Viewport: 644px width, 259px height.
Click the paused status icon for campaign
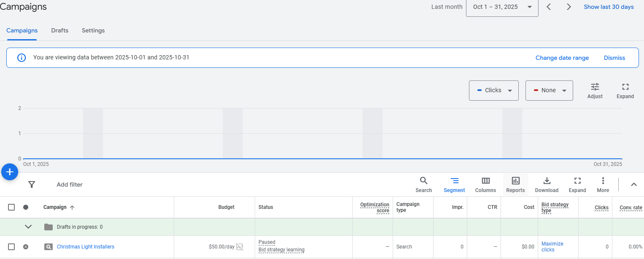pos(26,247)
